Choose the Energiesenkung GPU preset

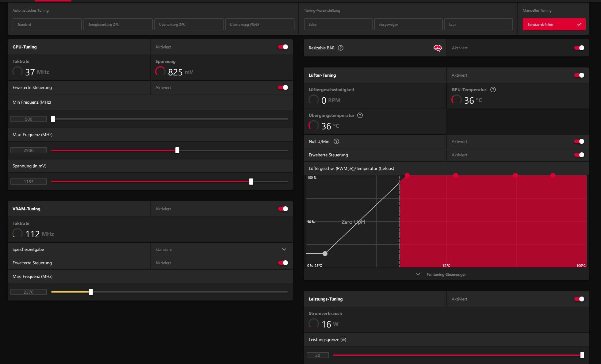118,24
